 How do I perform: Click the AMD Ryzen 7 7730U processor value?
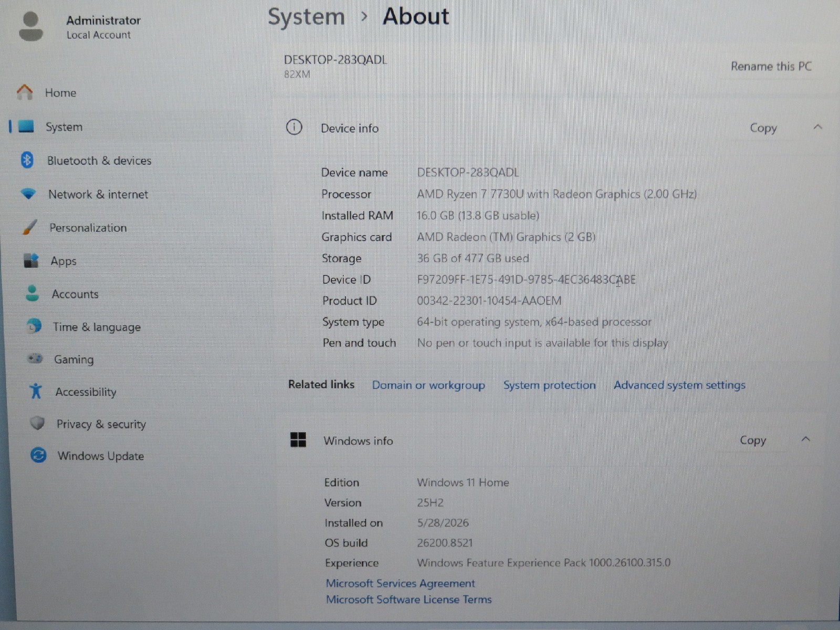[x=556, y=194]
